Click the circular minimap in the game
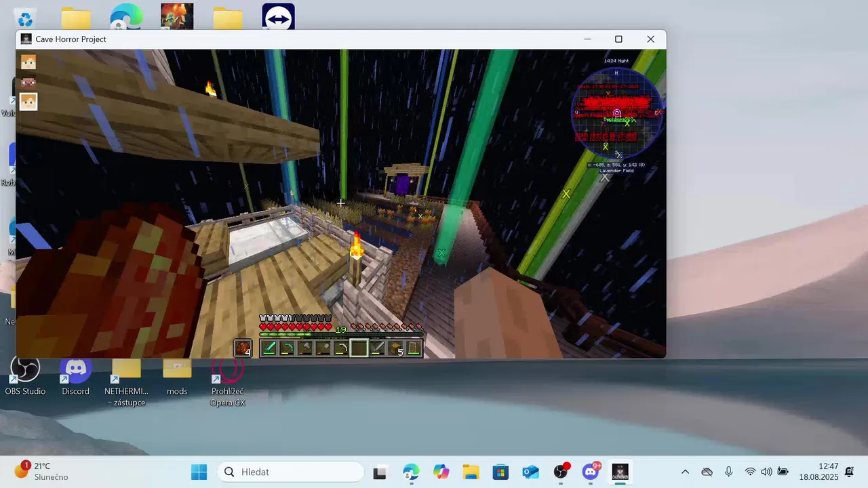868x488 pixels. (616, 113)
